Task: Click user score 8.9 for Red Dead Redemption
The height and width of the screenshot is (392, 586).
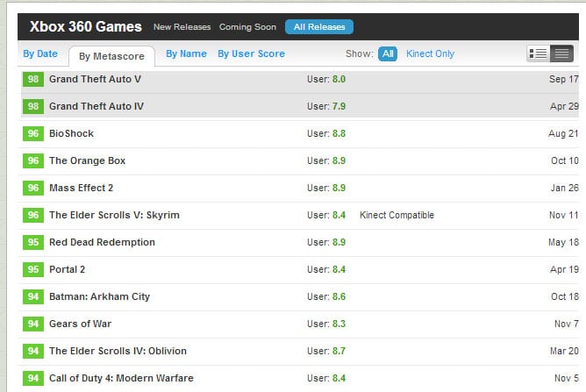Action: pyautogui.click(x=339, y=242)
